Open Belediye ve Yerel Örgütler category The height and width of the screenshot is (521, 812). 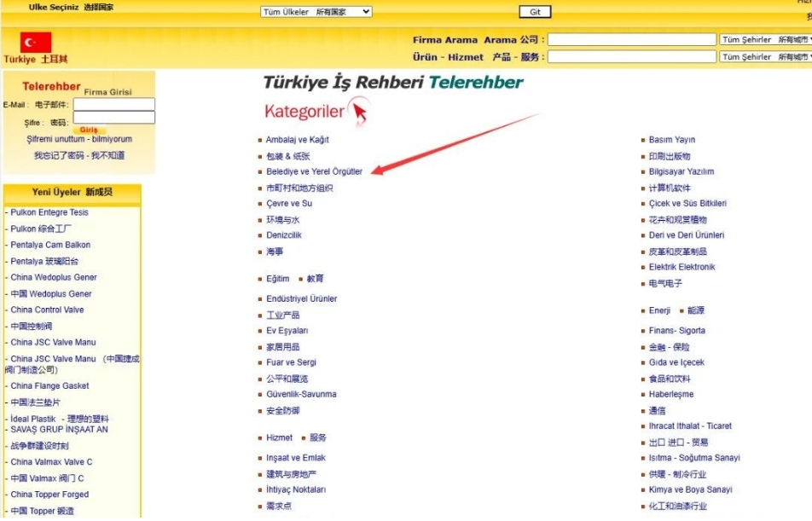315,171
